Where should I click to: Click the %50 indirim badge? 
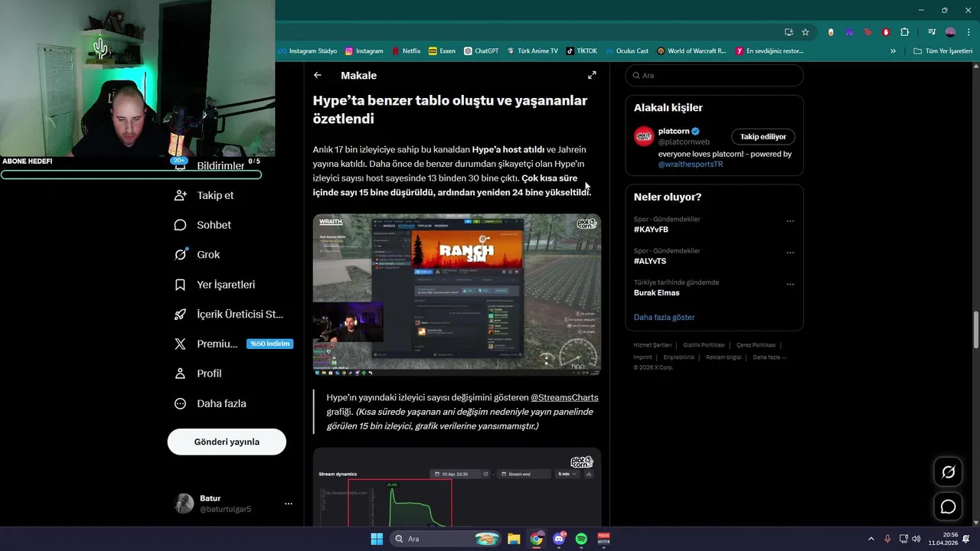[269, 344]
